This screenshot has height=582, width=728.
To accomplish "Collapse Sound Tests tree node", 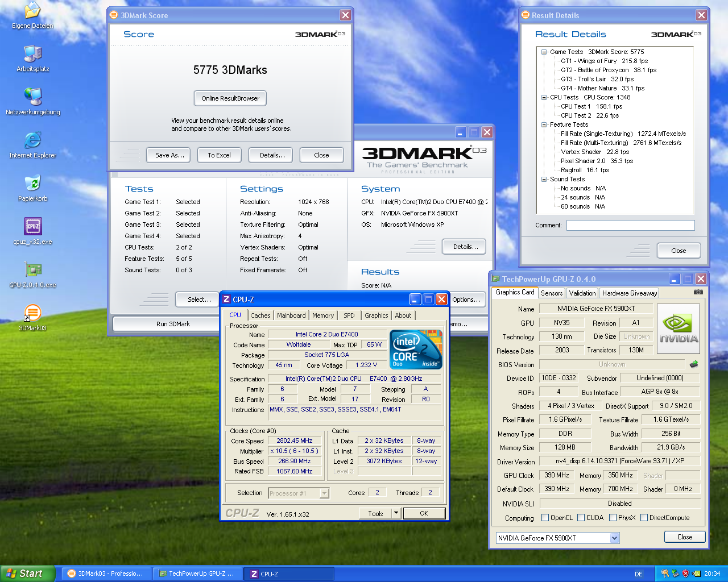I will (544, 179).
